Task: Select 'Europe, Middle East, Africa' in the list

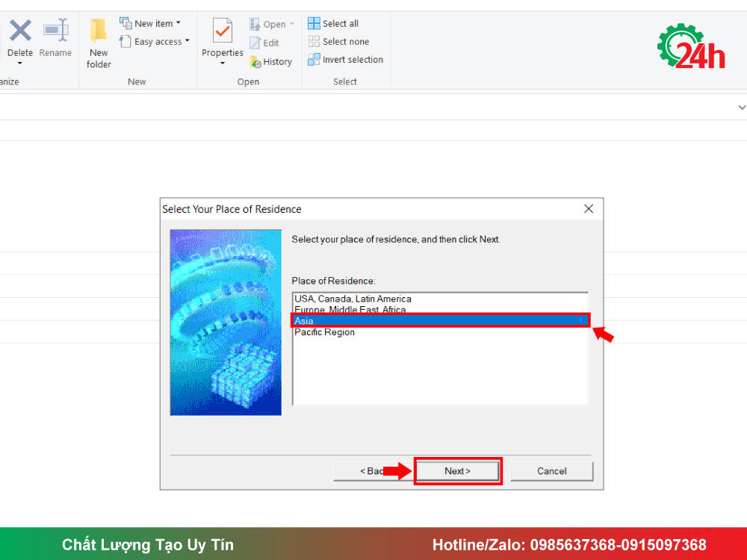Action: pos(440,310)
